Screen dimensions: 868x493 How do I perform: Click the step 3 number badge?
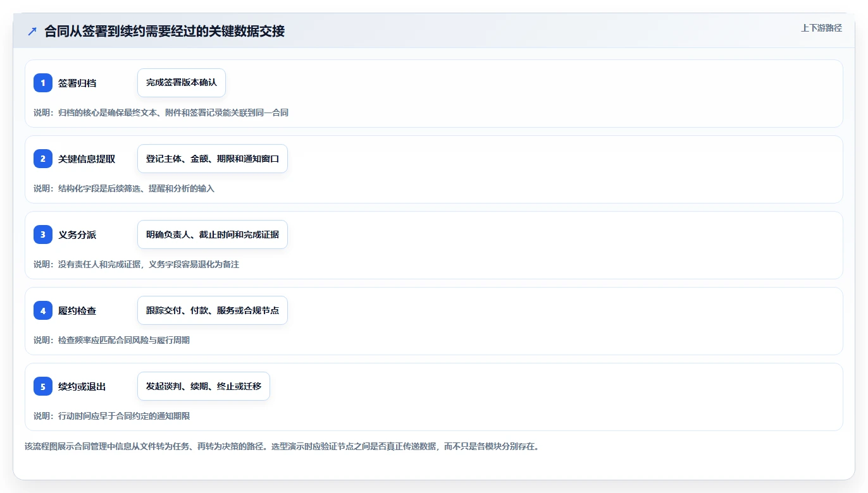tap(43, 234)
